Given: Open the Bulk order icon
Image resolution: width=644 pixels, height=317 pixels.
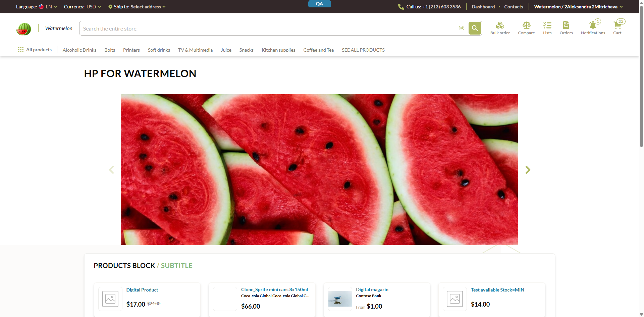Looking at the screenshot, I should tap(500, 25).
